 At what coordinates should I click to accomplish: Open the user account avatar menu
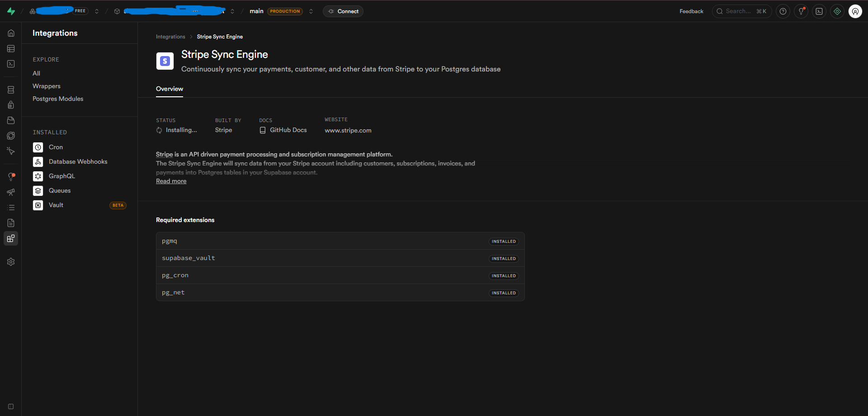pyautogui.click(x=855, y=11)
